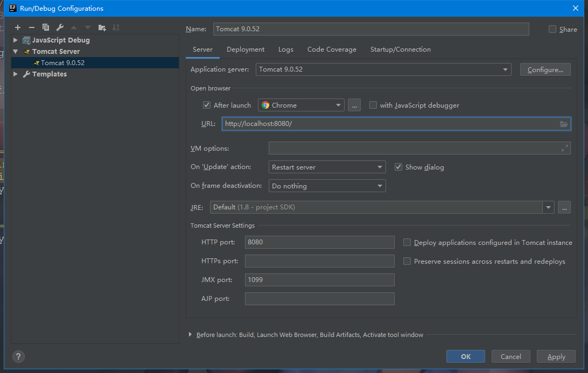Screen dimensions: 588x373
Task: Expand Templates tree node
Action: tap(16, 74)
